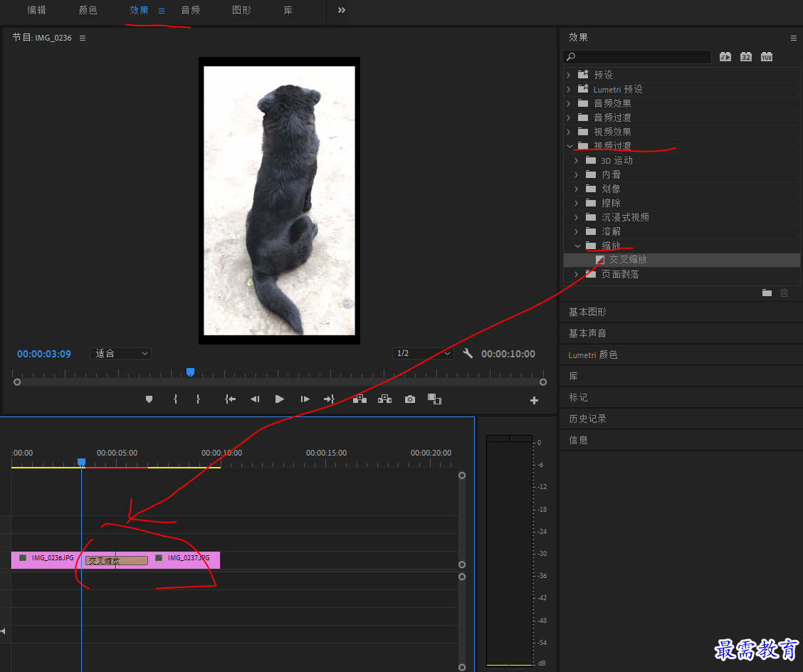Viewport: 803px width, 672px height.
Task: Expand the 音频效果 folder
Action: tap(569, 103)
